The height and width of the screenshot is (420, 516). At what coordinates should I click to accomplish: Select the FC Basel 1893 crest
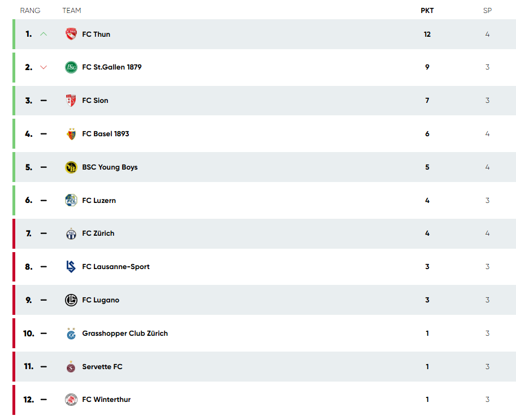click(71, 133)
